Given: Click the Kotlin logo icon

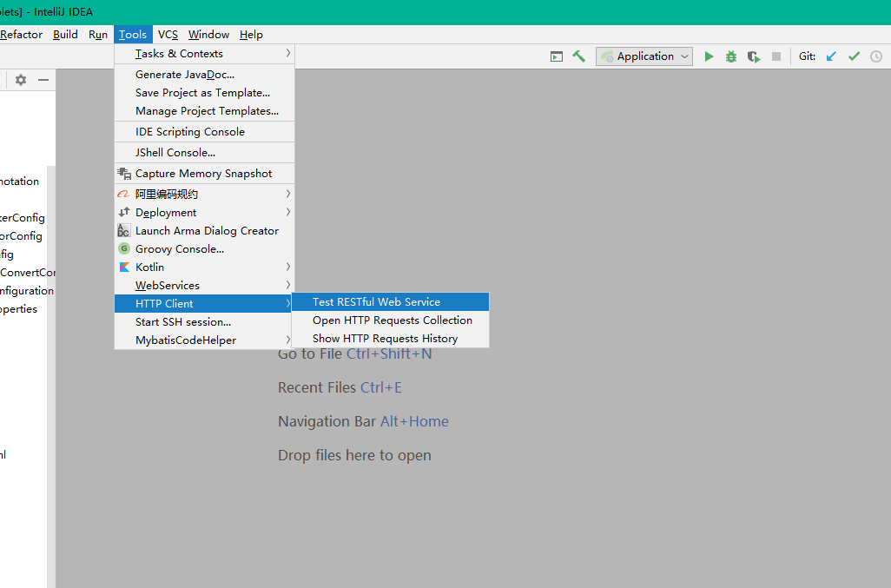Looking at the screenshot, I should click(124, 267).
